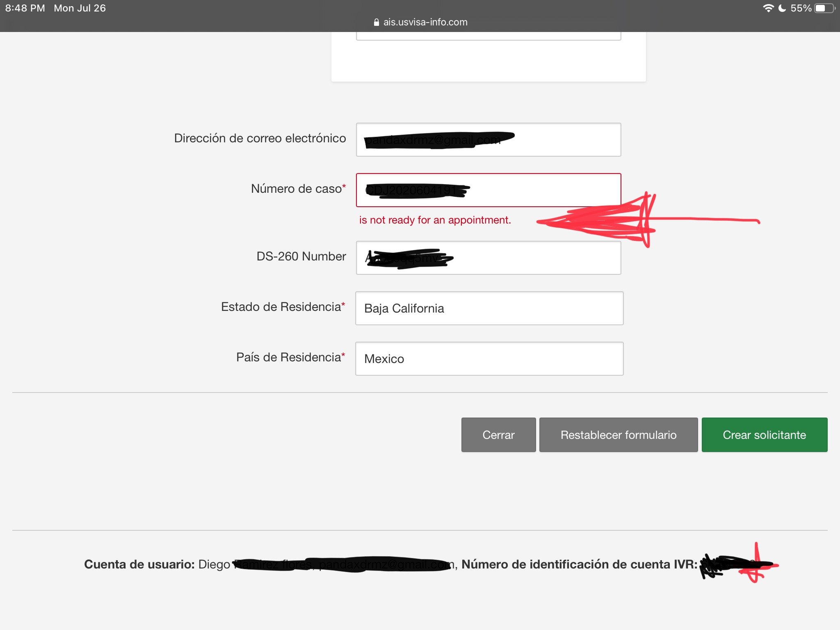Click Restablecer formulario button
840x630 pixels.
(x=618, y=435)
